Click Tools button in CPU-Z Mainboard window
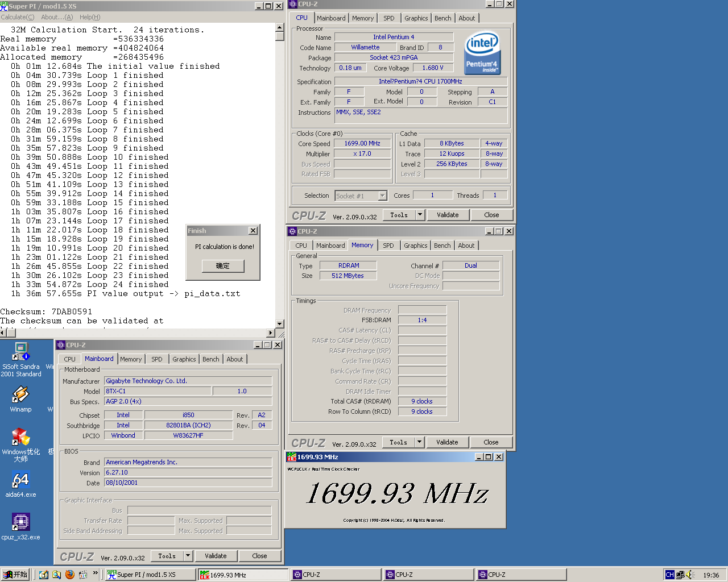The height and width of the screenshot is (582, 728). coord(167,556)
